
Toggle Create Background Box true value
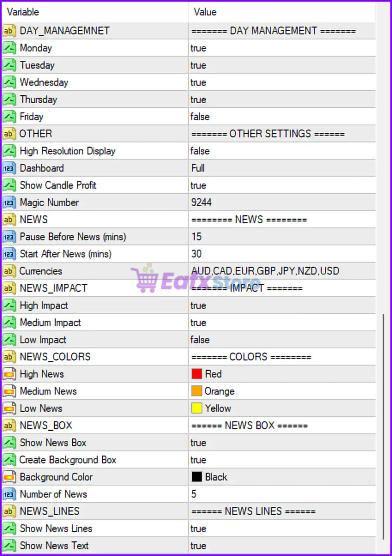[x=198, y=460]
